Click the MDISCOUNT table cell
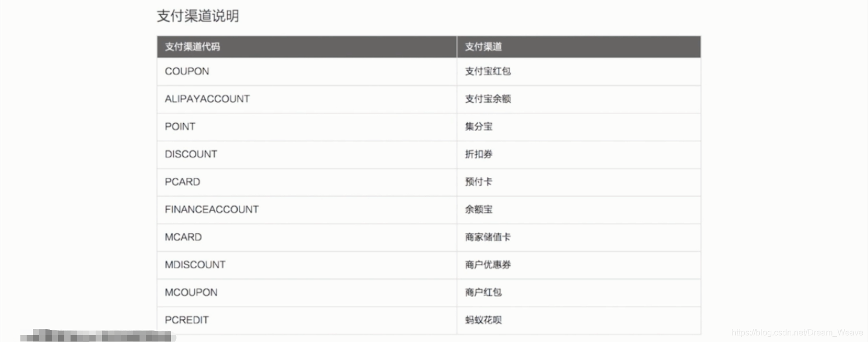Image resolution: width=868 pixels, height=342 pixels. coord(195,265)
